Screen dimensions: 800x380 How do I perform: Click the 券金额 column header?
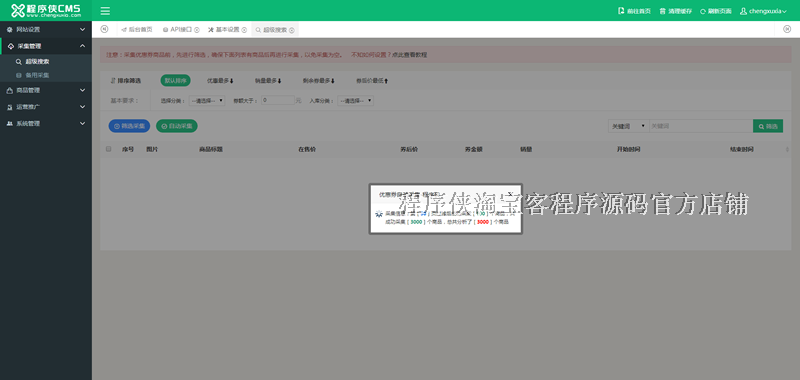(x=473, y=149)
